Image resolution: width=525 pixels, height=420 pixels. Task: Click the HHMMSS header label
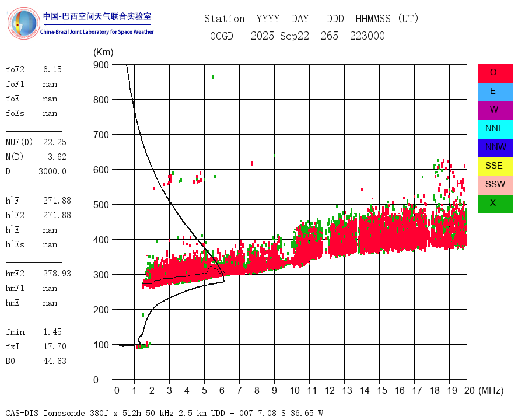(x=373, y=19)
